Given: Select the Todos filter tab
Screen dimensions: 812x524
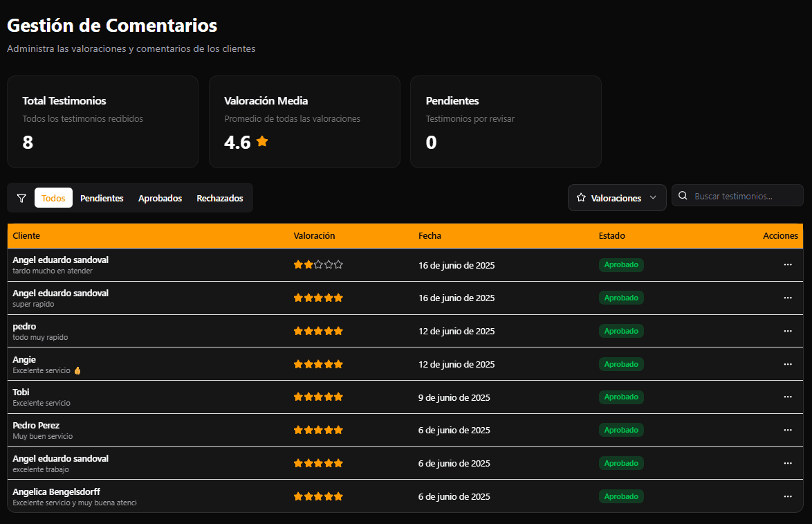Looking at the screenshot, I should (x=53, y=198).
